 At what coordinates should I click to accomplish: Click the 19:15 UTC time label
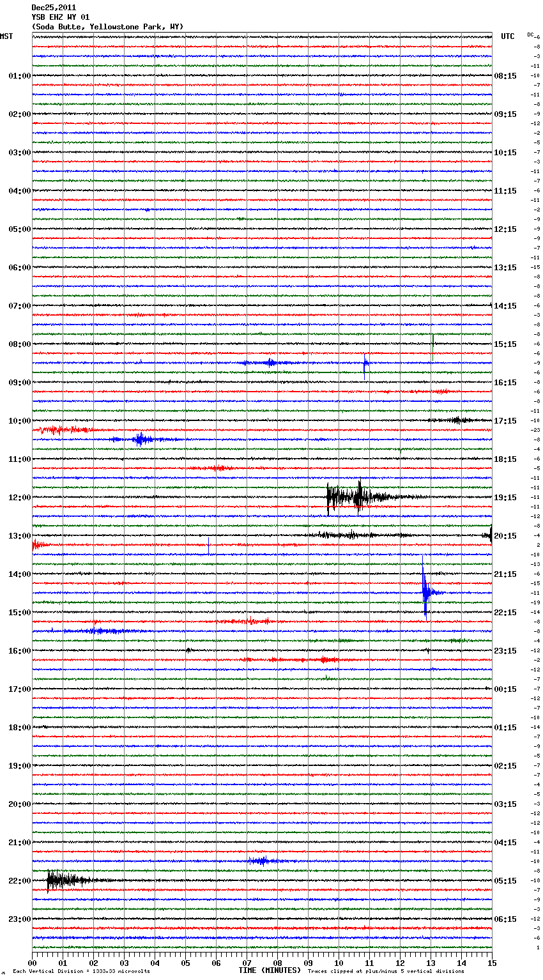[505, 498]
